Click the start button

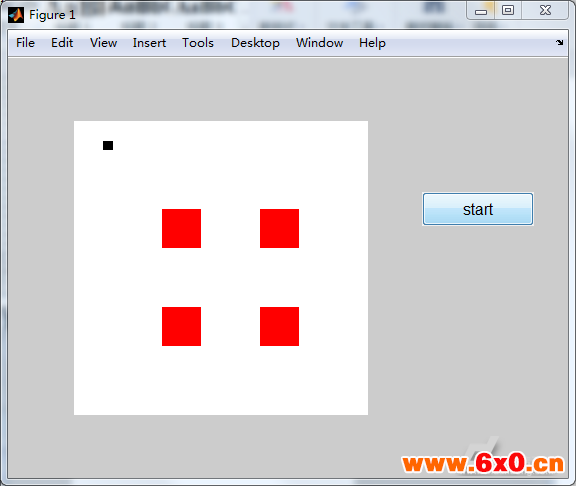point(478,209)
